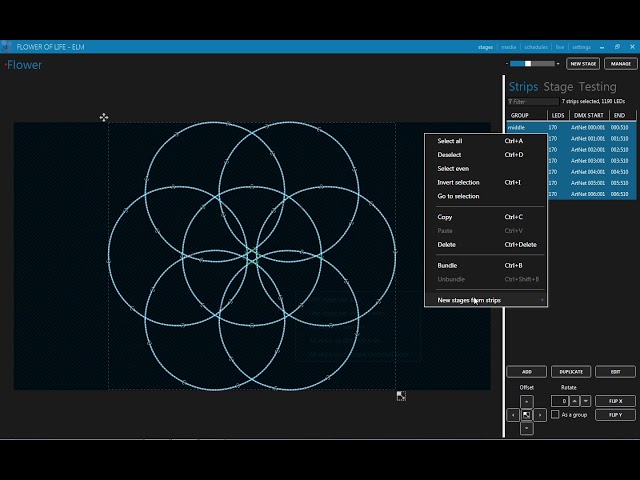
Task: Nudge the strips' offset to the left
Action: pyautogui.click(x=513, y=415)
